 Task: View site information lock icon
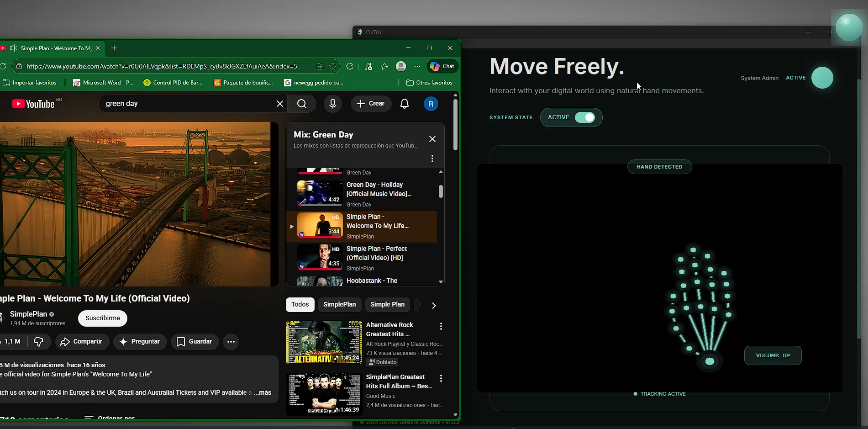tap(19, 66)
